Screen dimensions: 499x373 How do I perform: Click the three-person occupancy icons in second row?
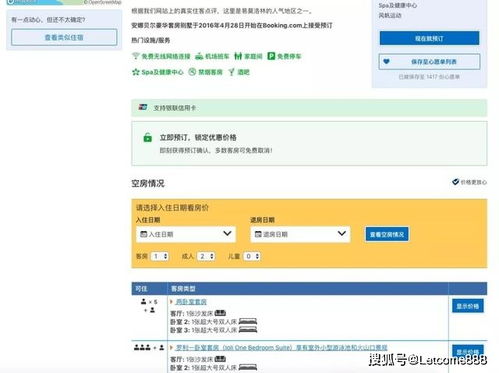click(142, 347)
